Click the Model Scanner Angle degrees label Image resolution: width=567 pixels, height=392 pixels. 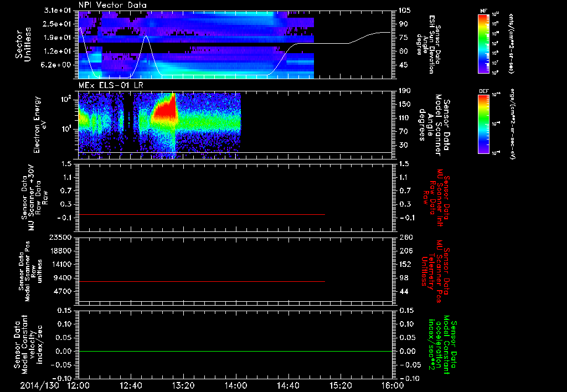pos(434,125)
